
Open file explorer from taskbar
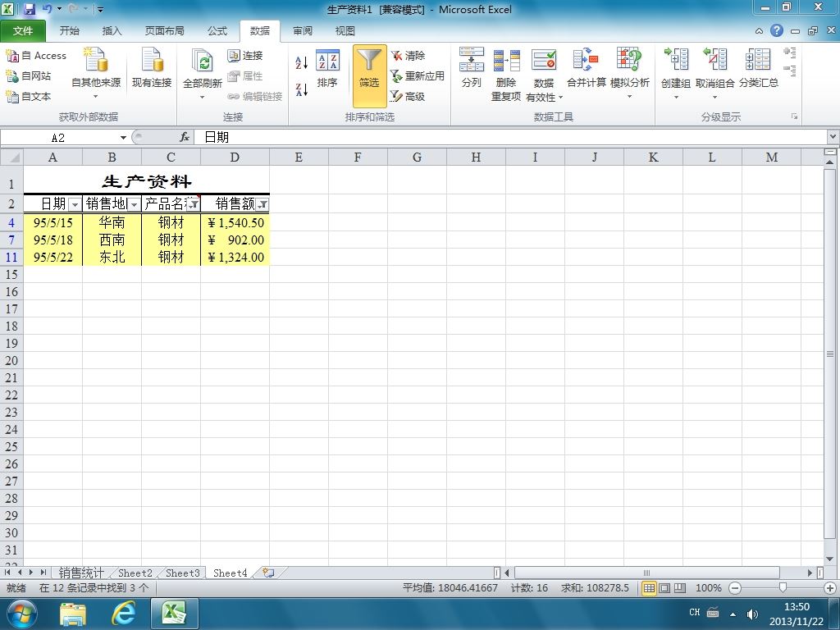coord(73,614)
